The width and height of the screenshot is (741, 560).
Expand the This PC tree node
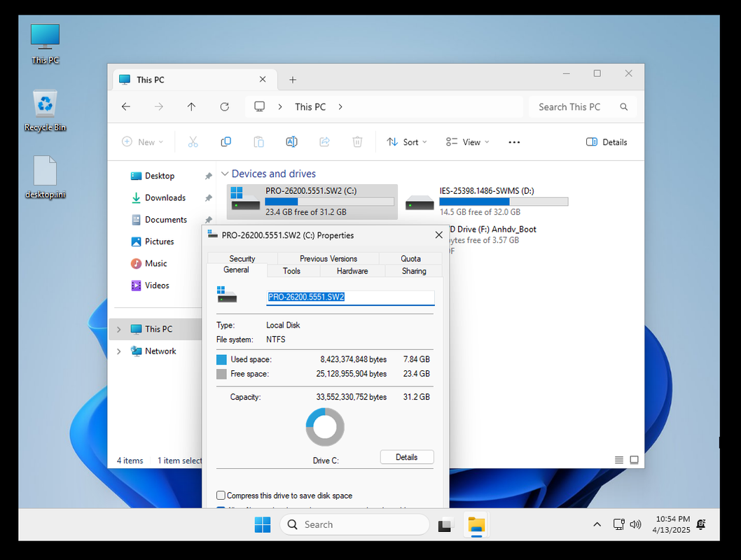point(119,329)
